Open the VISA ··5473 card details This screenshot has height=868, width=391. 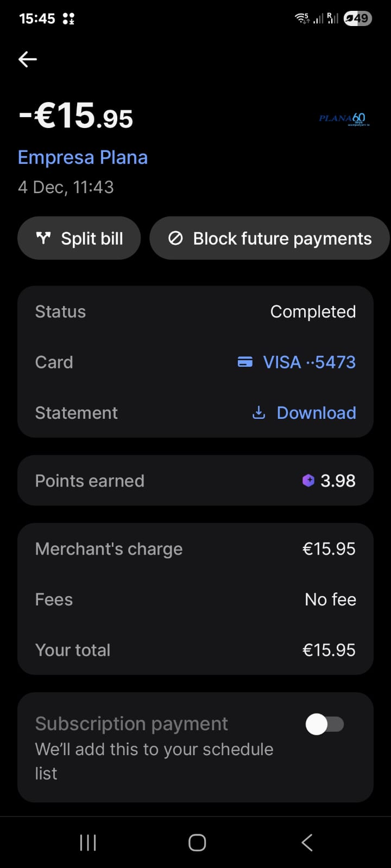pos(309,362)
